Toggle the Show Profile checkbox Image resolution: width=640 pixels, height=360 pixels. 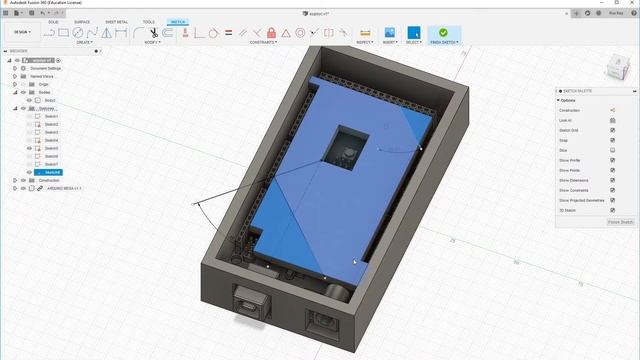pos(612,160)
